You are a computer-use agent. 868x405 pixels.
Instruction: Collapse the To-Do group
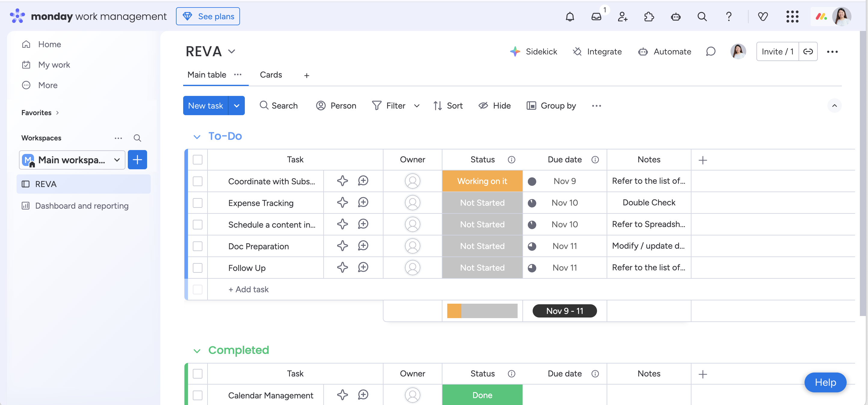tap(197, 137)
